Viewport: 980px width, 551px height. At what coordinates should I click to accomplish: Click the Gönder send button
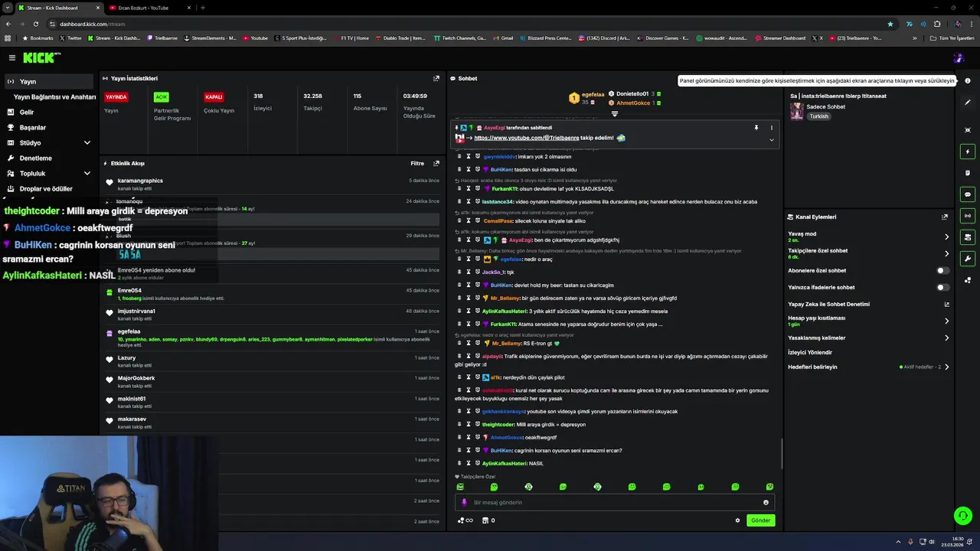[x=760, y=520]
